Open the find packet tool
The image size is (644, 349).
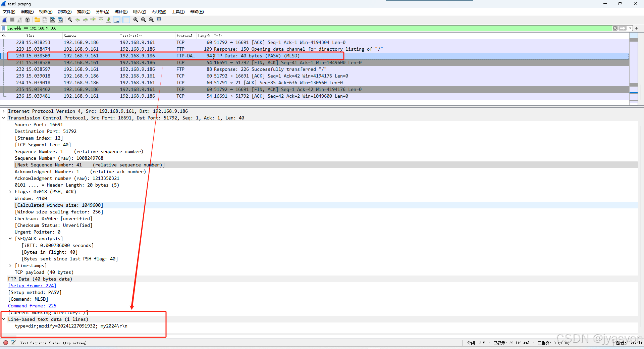(70, 20)
